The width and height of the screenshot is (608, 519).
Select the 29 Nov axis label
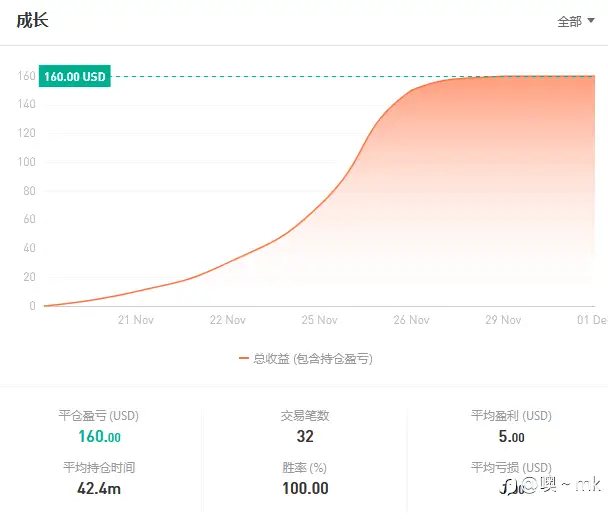coord(503,320)
